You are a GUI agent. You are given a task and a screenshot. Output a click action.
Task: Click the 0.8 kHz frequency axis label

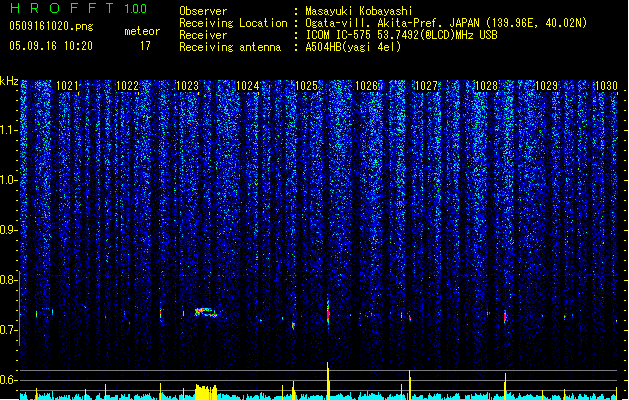(8, 280)
